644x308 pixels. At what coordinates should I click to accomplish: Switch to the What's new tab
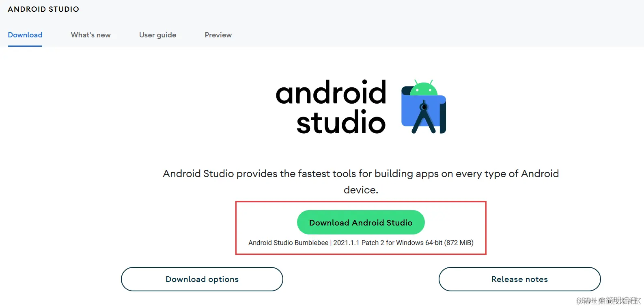coord(90,35)
